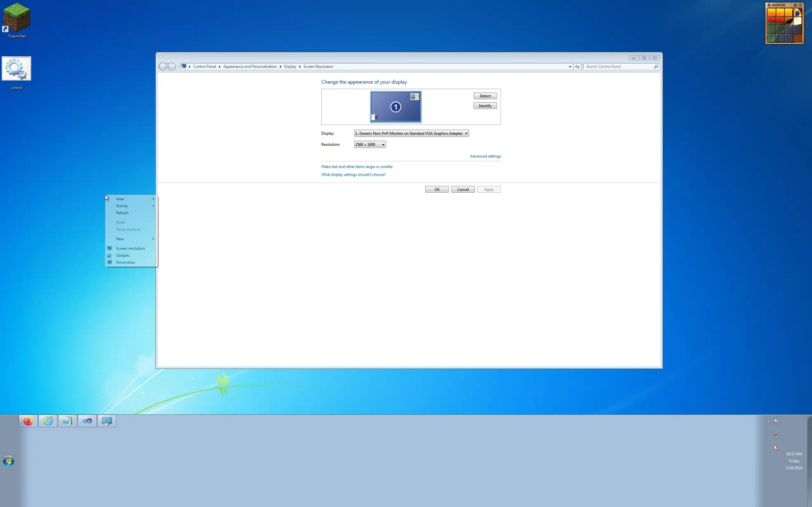Show hidden tray icons arrow
The width and height of the screenshot is (812, 507).
coord(768,421)
